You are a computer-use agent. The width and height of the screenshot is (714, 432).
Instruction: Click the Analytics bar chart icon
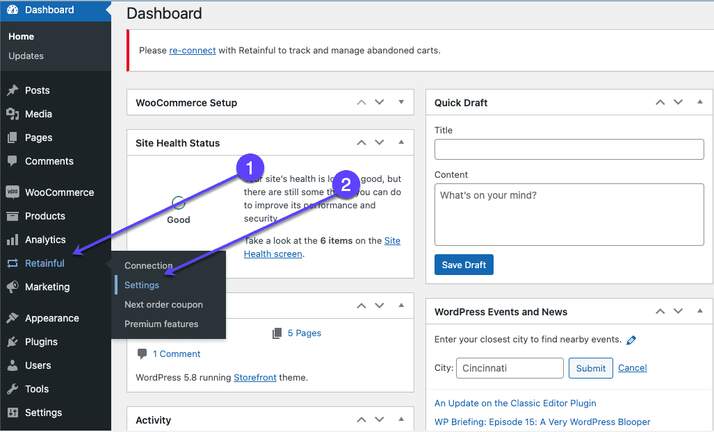(12, 239)
